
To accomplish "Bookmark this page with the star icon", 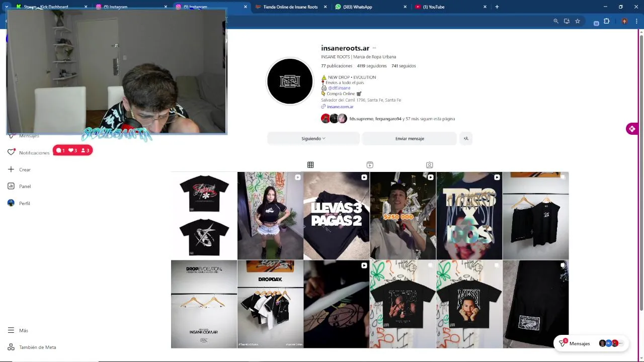I will click(x=578, y=21).
